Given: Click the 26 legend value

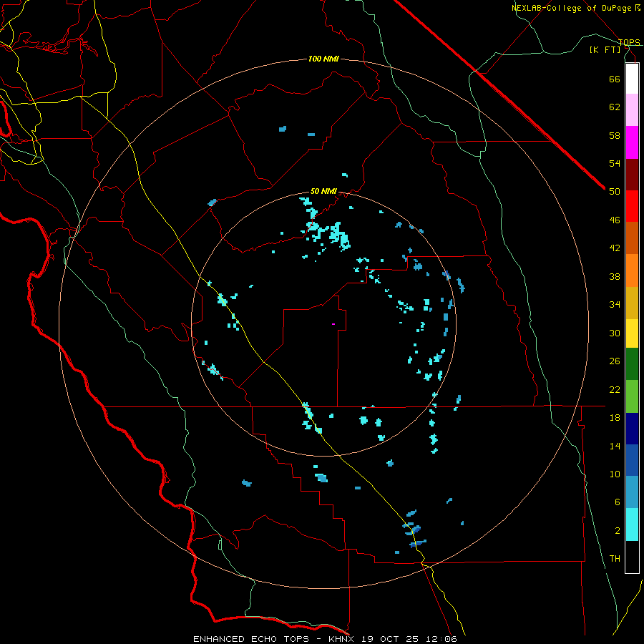Looking at the screenshot, I should [615, 361].
